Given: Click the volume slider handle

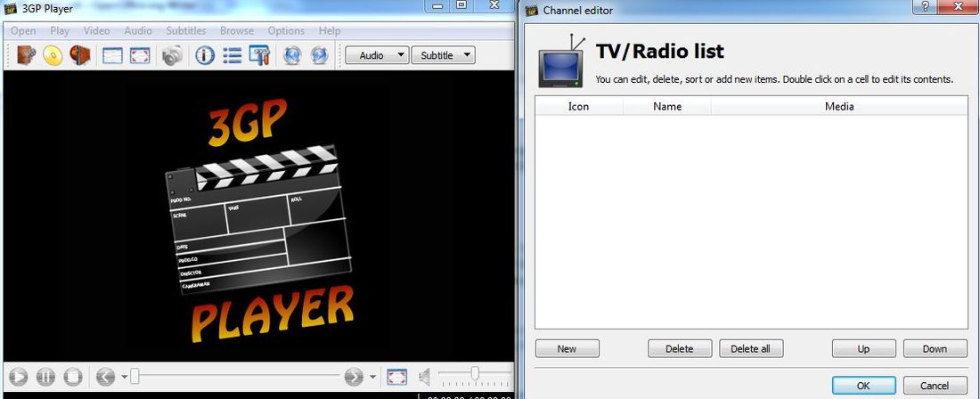Looking at the screenshot, I should (475, 373).
